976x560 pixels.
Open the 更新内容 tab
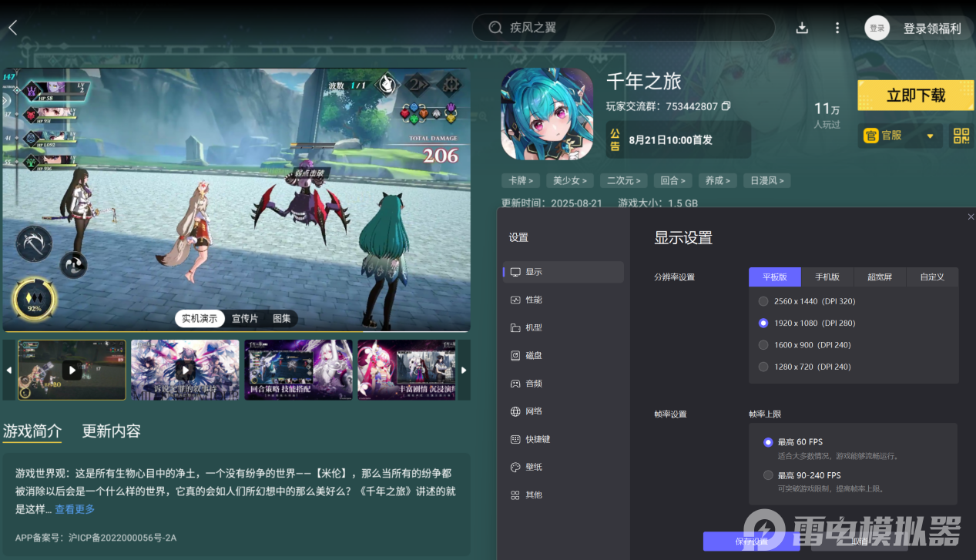[x=112, y=431]
